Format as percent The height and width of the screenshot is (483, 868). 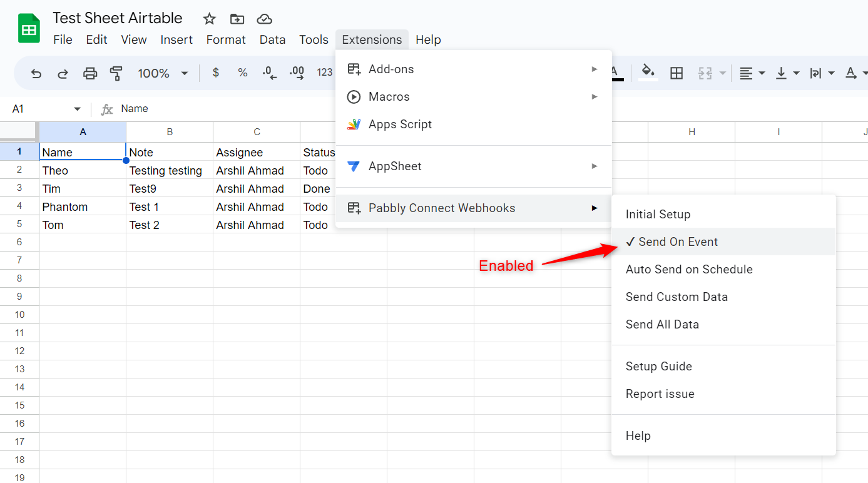tap(243, 73)
